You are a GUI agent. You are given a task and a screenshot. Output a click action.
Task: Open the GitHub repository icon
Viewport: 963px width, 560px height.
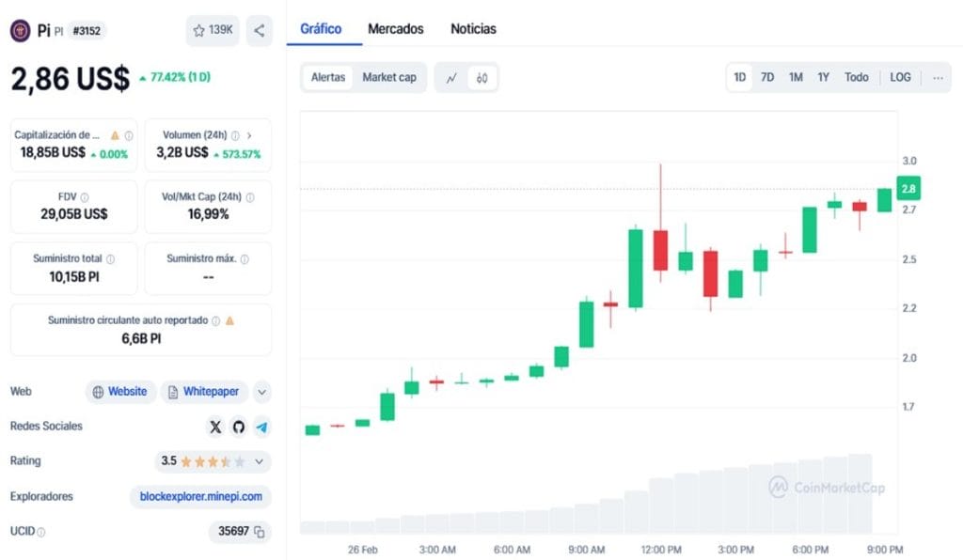coord(239,427)
